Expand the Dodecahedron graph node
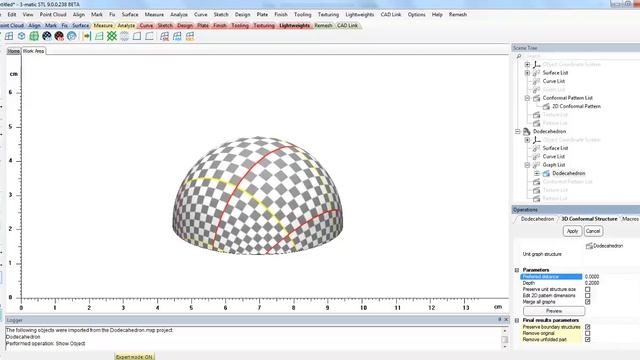The width and height of the screenshot is (640, 360). pos(537,173)
